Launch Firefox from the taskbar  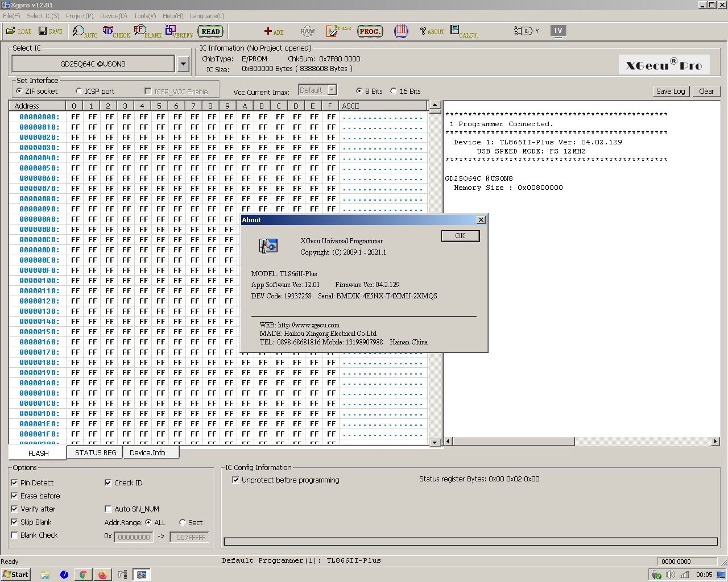coord(102,575)
